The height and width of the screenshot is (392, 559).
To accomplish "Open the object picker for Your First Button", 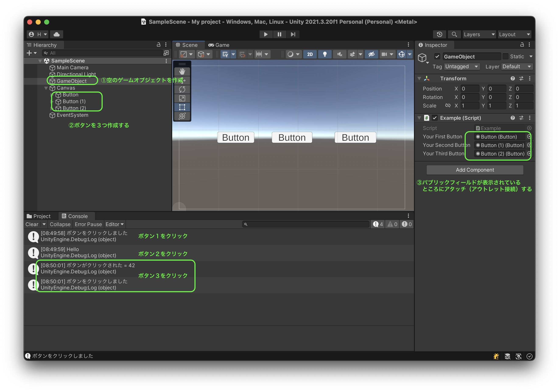I will 529,136.
